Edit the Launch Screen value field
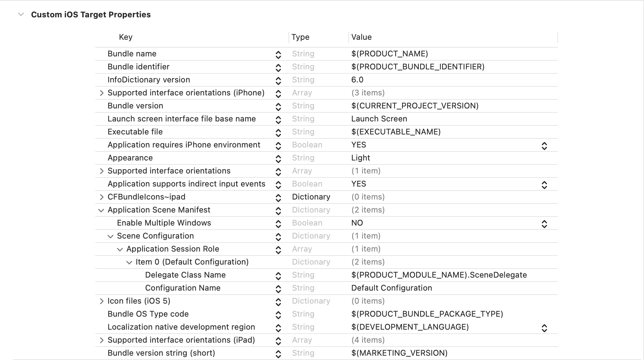 point(379,119)
